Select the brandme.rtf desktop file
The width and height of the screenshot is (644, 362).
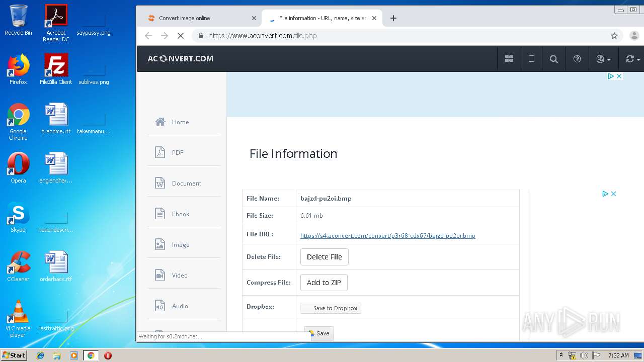[x=56, y=119]
